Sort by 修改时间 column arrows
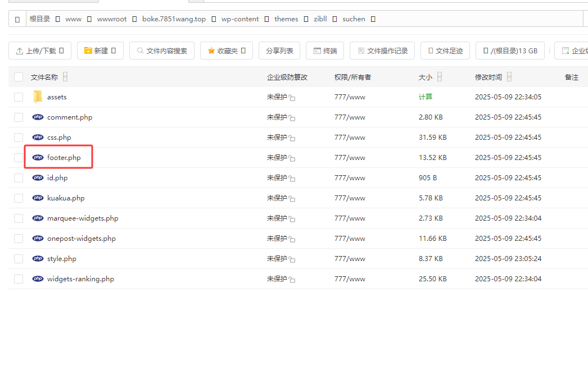The width and height of the screenshot is (588, 370). coord(509,77)
